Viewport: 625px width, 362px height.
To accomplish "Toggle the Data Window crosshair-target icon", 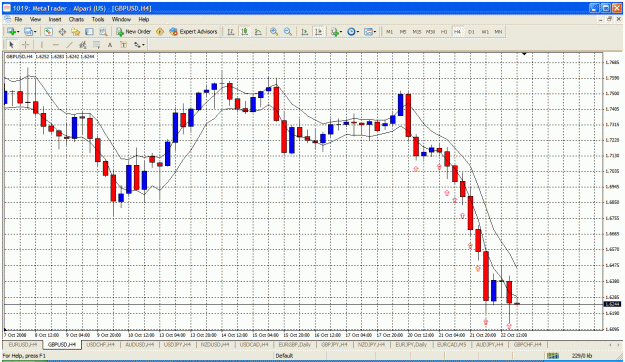I will tap(62, 31).
